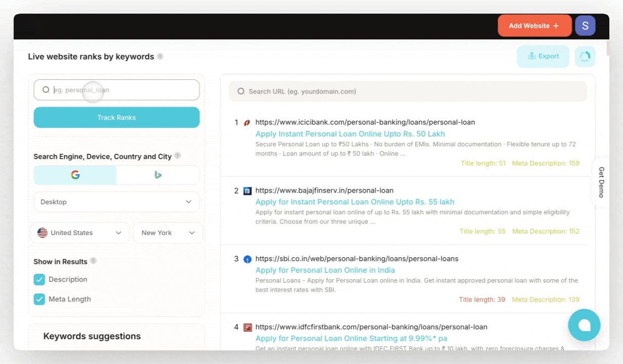Select Google as the search engine
This screenshot has width=623, height=364.
(x=75, y=174)
